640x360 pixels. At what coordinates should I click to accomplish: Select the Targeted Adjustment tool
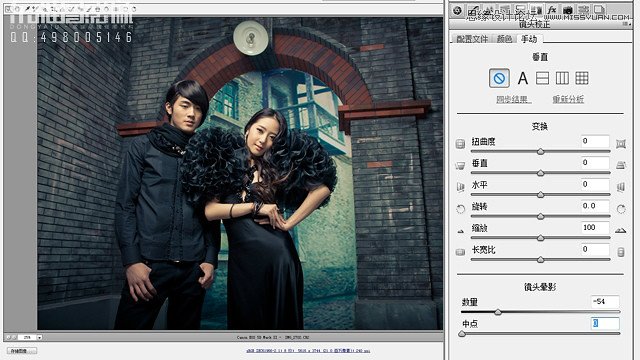coord(45,9)
